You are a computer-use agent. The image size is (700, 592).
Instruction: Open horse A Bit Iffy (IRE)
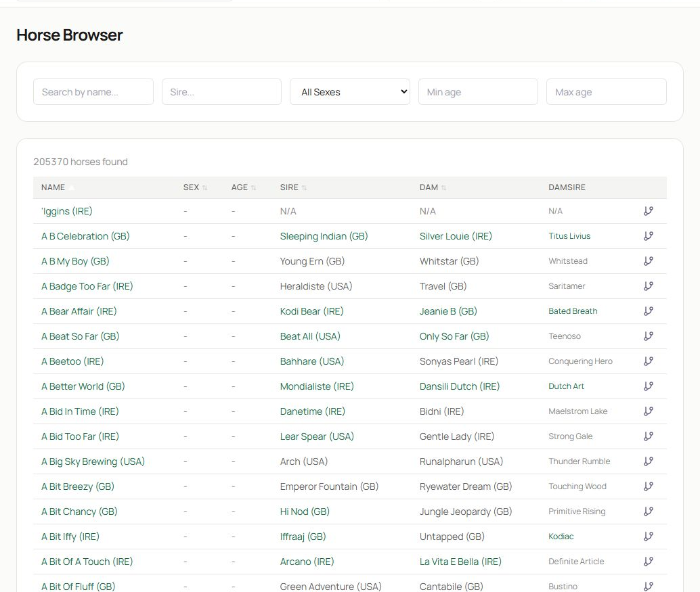70,536
